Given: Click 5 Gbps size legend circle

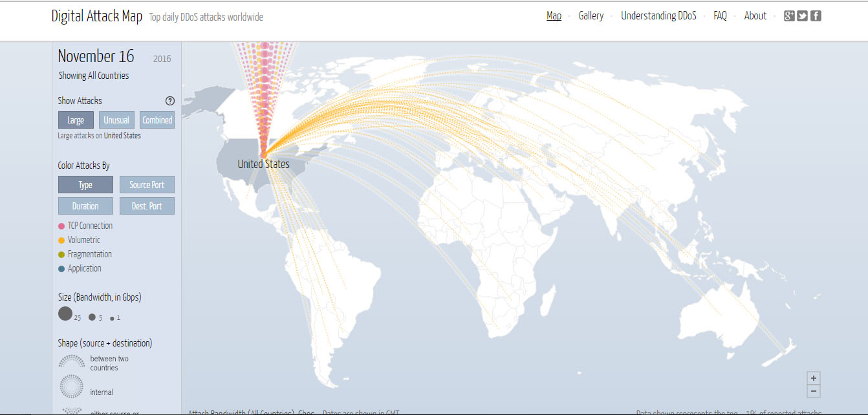Looking at the screenshot, I should tap(92, 317).
